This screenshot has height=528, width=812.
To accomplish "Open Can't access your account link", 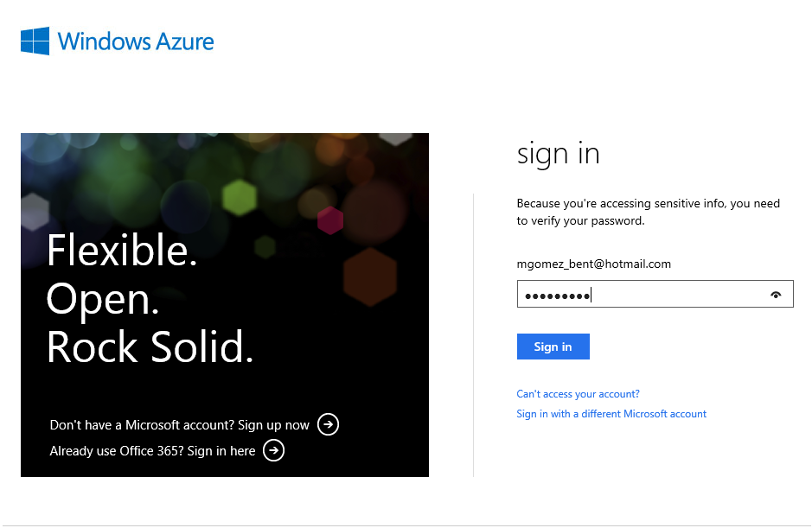I will point(578,394).
